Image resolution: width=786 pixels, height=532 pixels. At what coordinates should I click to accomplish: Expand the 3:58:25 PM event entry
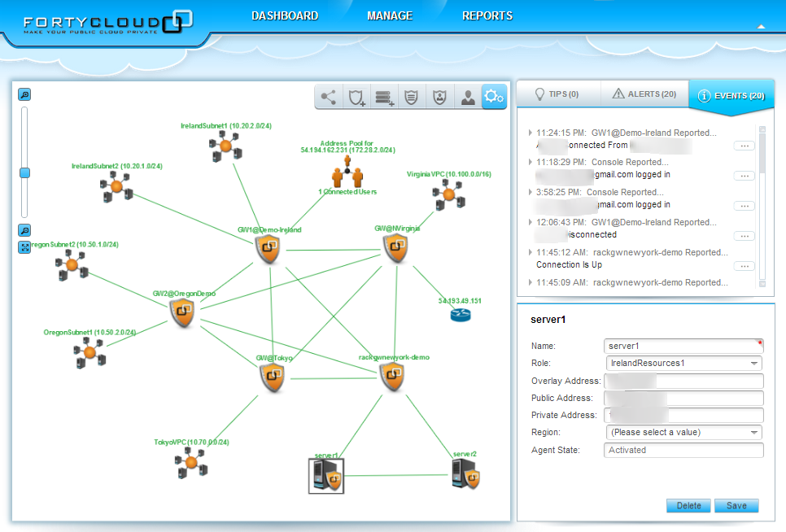531,192
